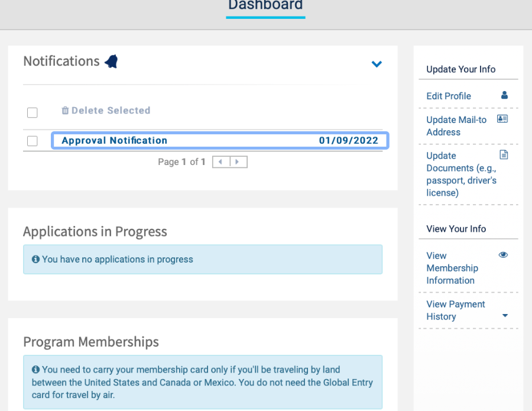Expand View Payment History dropdown arrow

click(x=505, y=316)
